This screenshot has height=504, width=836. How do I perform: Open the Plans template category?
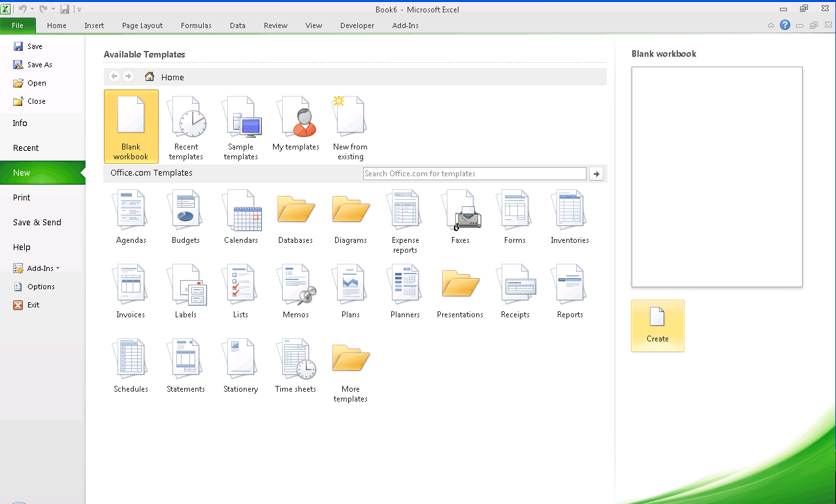pyautogui.click(x=351, y=291)
